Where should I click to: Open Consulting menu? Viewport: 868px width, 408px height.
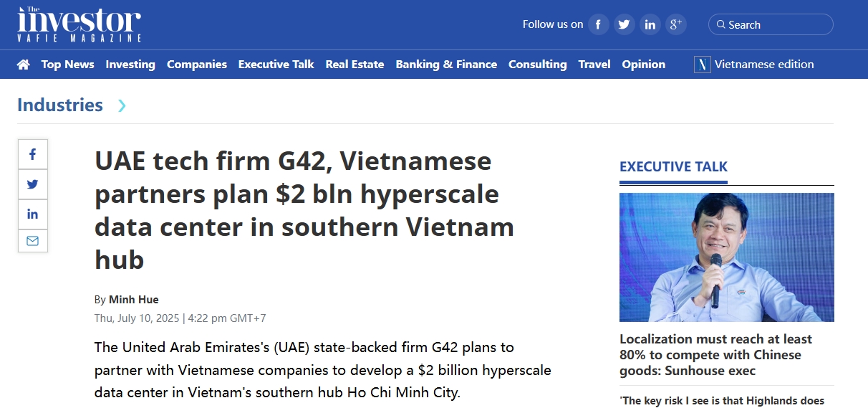538,65
